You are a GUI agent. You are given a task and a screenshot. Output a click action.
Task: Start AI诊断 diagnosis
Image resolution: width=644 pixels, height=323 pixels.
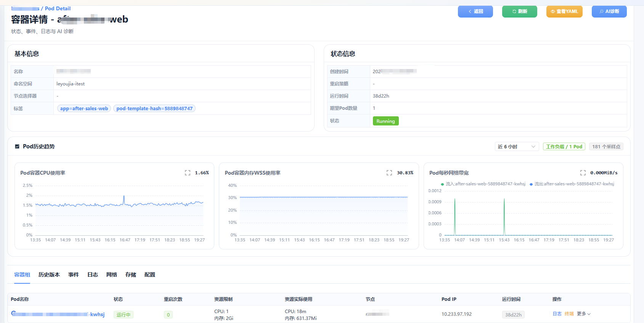[609, 11]
